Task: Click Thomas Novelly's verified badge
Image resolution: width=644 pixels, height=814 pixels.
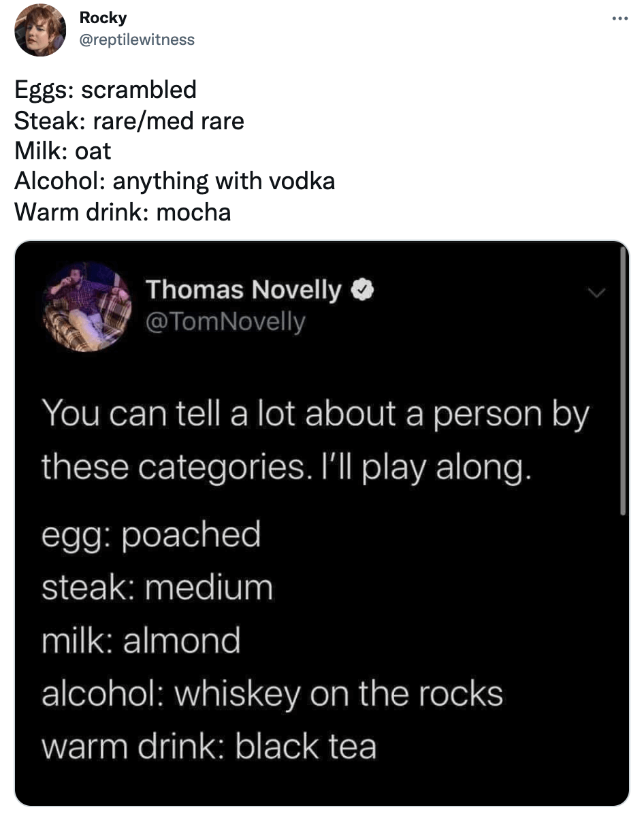Action: click(x=361, y=291)
